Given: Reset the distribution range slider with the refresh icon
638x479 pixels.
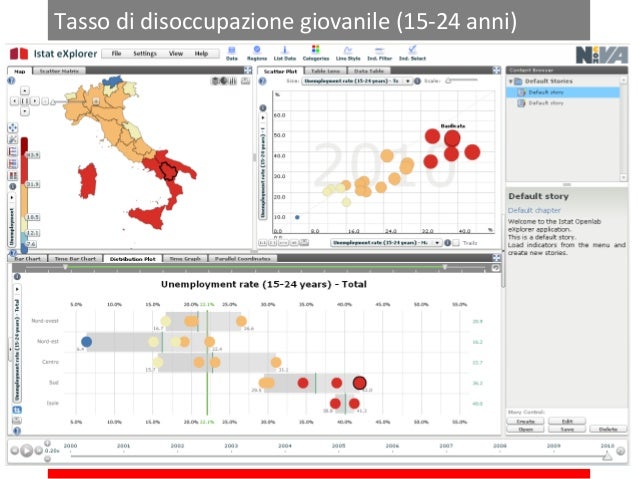Looking at the screenshot, I should pos(496,267).
